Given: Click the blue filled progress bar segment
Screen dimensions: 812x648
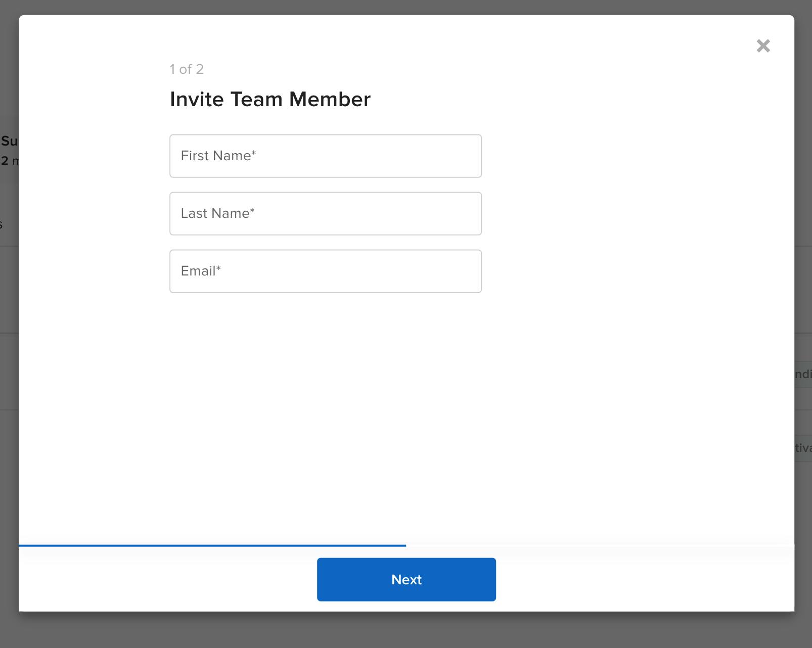Looking at the screenshot, I should point(212,545).
